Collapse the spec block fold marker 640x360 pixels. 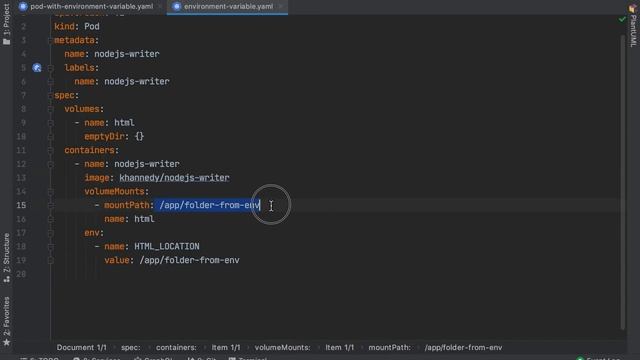pyautogui.click(x=50, y=96)
